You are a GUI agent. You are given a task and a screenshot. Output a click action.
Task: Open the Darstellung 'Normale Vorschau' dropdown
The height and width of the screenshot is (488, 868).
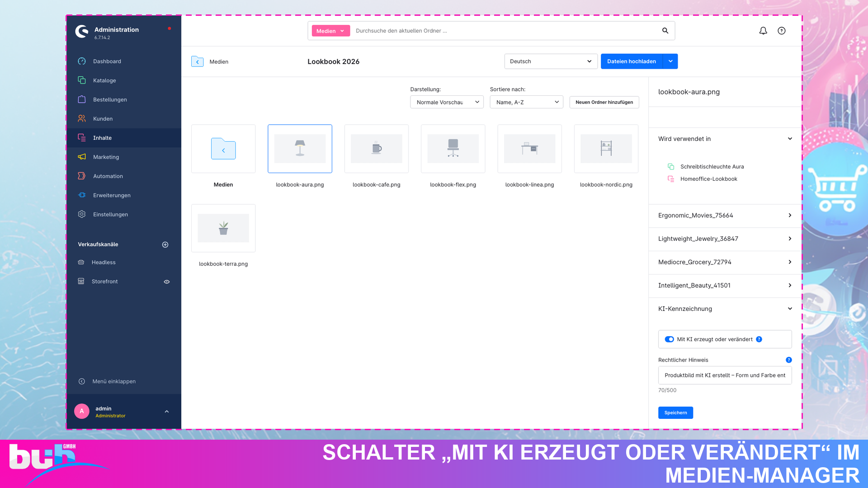(x=447, y=102)
